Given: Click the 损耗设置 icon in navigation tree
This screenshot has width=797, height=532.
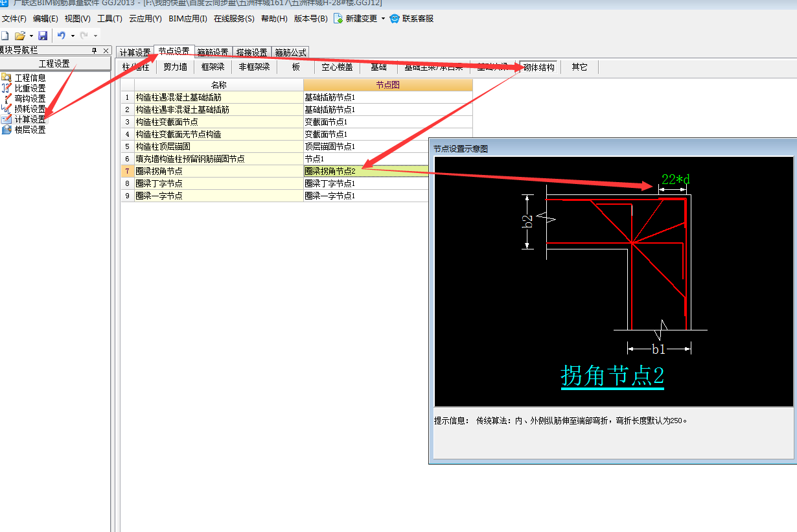Looking at the screenshot, I should coord(6,109).
